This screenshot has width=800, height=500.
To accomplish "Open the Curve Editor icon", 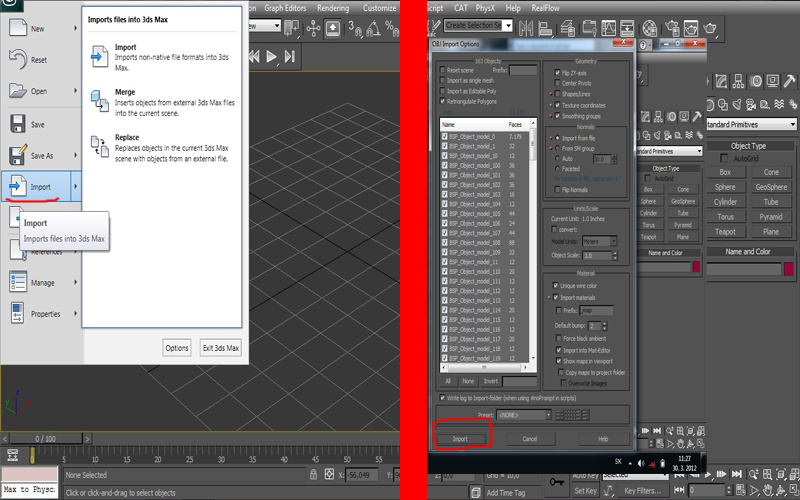I will point(608,28).
